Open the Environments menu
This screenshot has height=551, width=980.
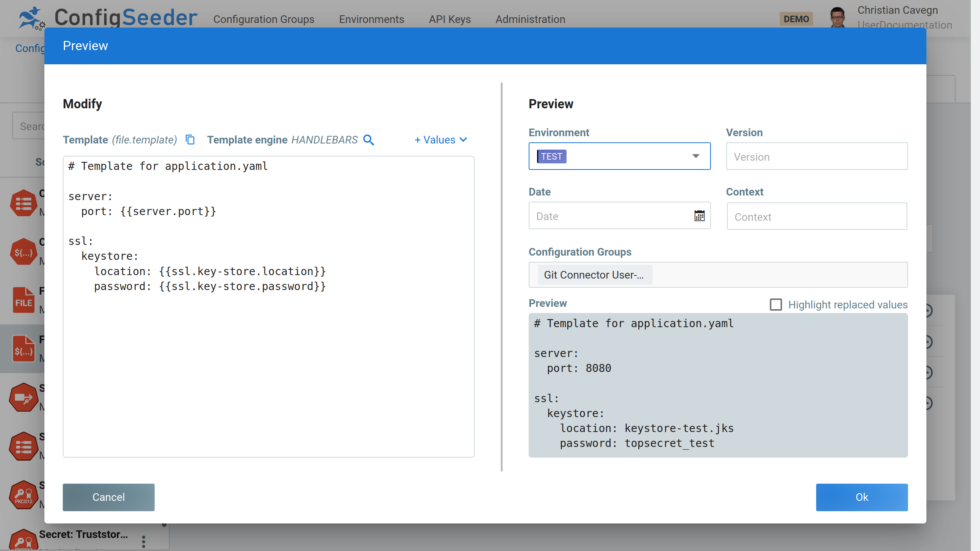pyautogui.click(x=371, y=19)
